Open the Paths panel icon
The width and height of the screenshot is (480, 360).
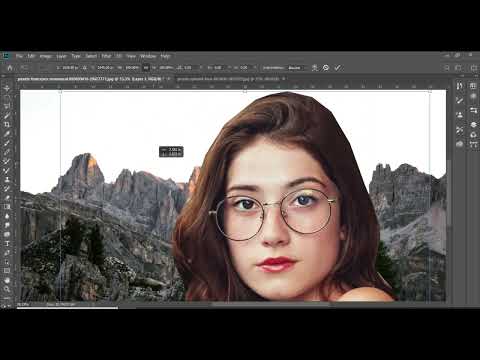[x=473, y=144]
